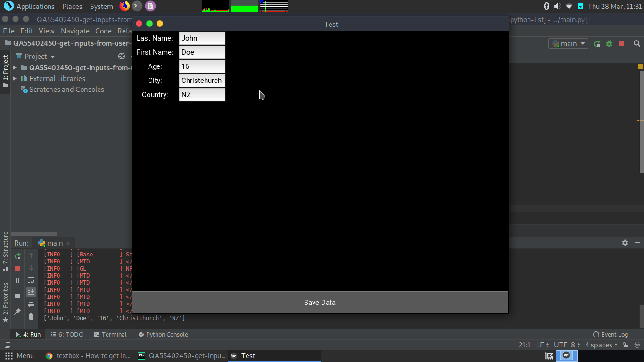Open the Run panel settings gear
The width and height of the screenshot is (644, 362).
click(x=625, y=243)
